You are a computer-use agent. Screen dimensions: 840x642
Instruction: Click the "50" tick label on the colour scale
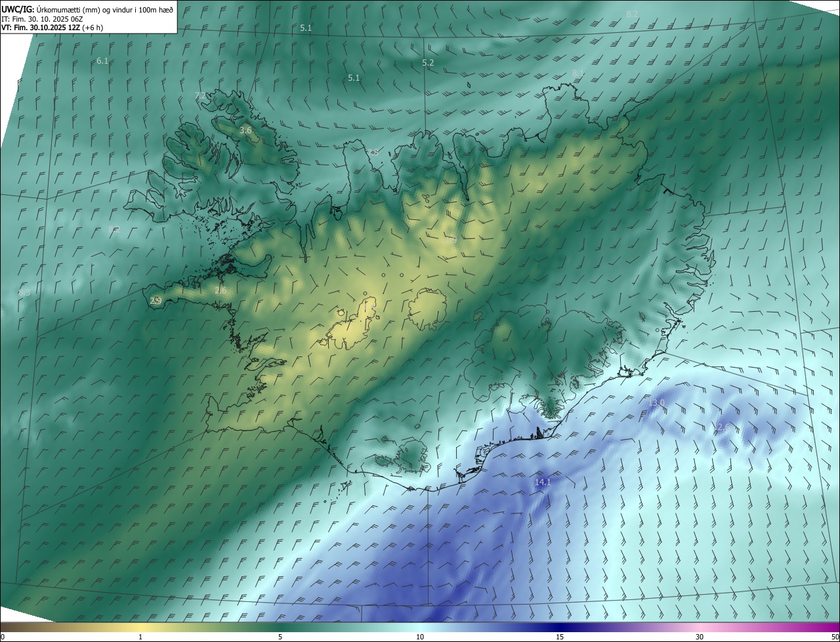point(835,637)
